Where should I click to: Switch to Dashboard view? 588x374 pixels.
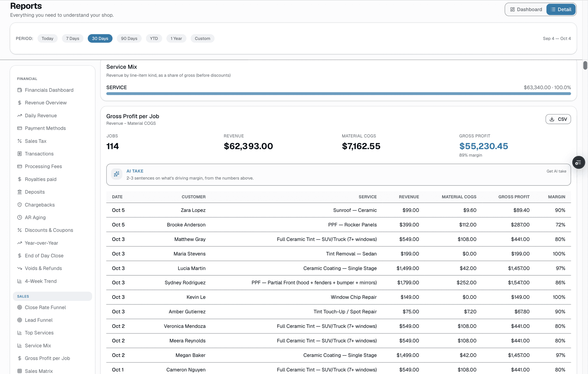[x=526, y=9]
